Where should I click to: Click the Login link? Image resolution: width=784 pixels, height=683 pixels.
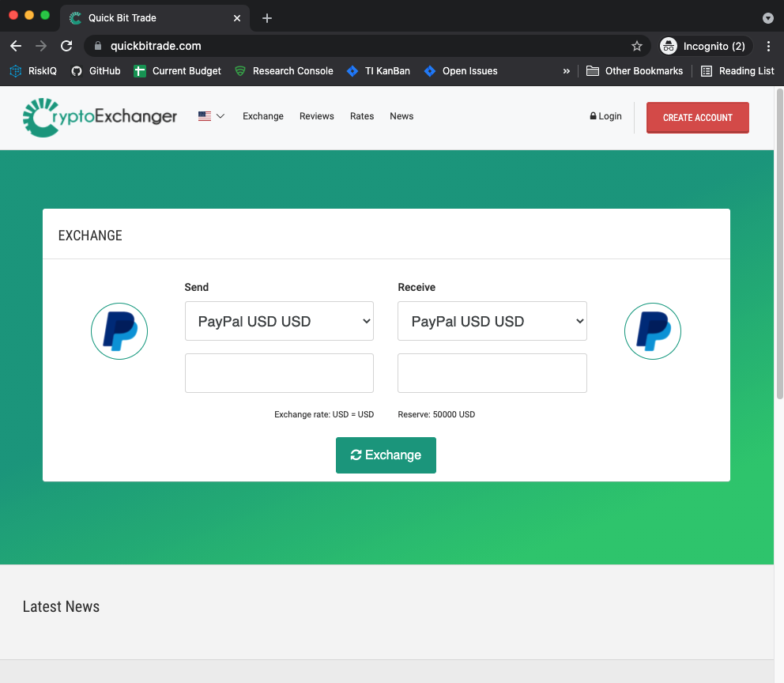[x=605, y=116]
